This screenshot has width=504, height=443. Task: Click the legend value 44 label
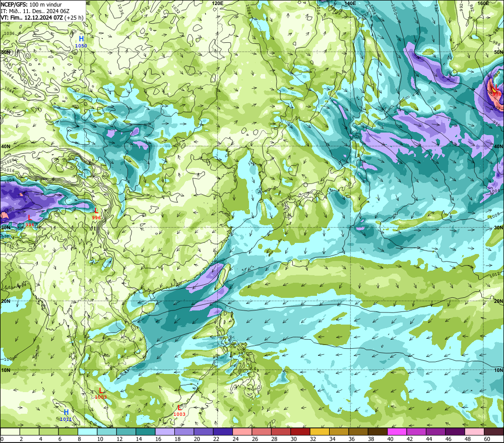429,439
